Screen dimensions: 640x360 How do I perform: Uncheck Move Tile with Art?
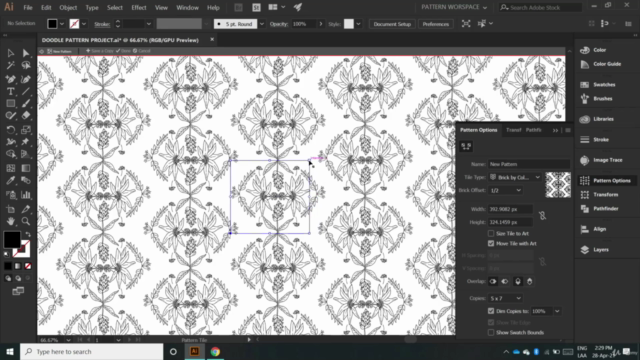coord(491,243)
